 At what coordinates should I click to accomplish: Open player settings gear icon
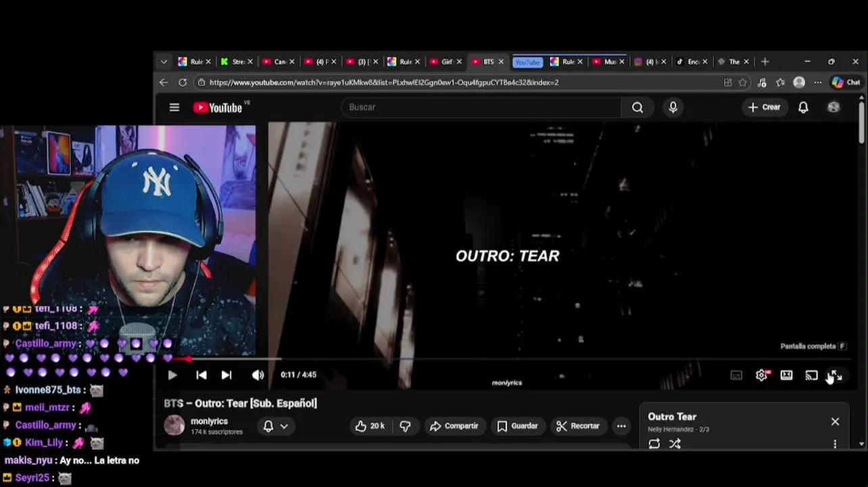click(762, 375)
